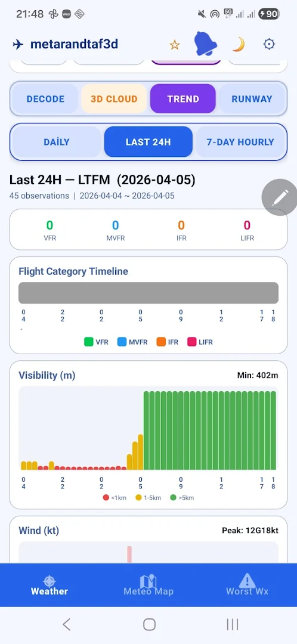Select the LAST 24H range
Viewport: 297px width, 644px height.
pyautogui.click(x=148, y=142)
